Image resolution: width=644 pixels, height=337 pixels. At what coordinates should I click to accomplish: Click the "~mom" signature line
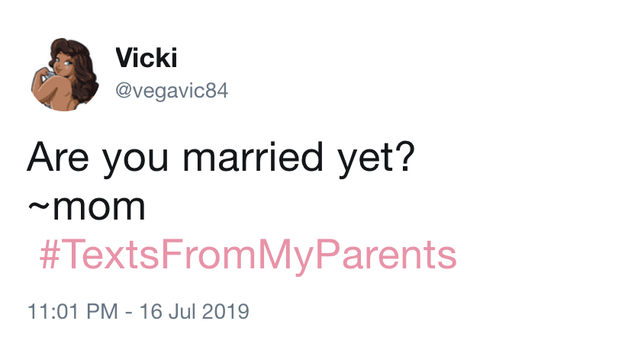(x=85, y=207)
